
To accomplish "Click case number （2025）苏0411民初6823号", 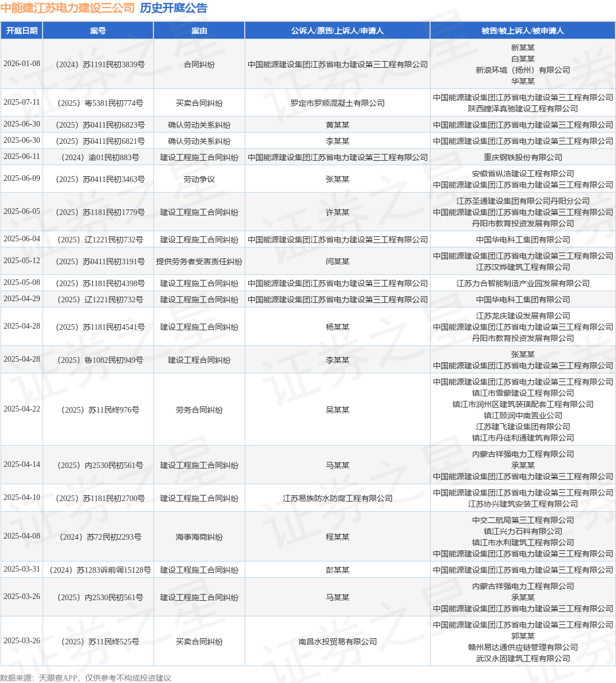I will click(98, 125).
